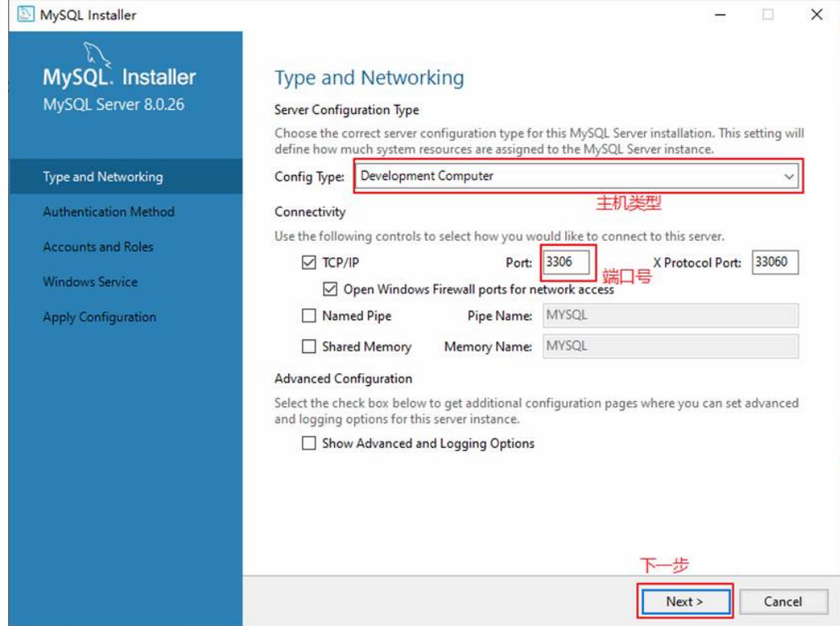Close the MySQL Installer window
840x626 pixels.
point(817,14)
